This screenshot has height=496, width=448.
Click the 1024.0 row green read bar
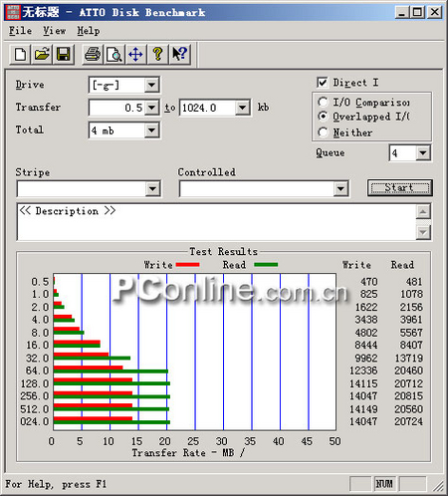[x=112, y=422]
